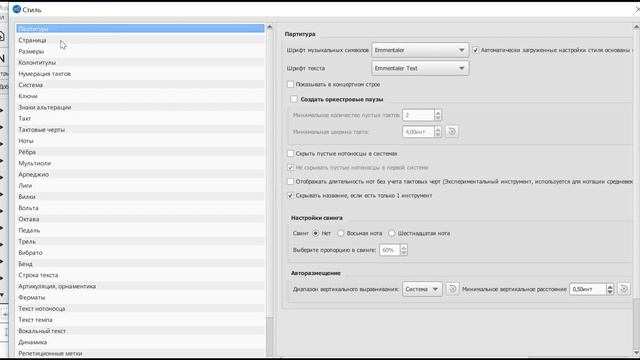The image size is (640, 360).
Task: Select 'Лиги' list item
Action: coord(140,185)
